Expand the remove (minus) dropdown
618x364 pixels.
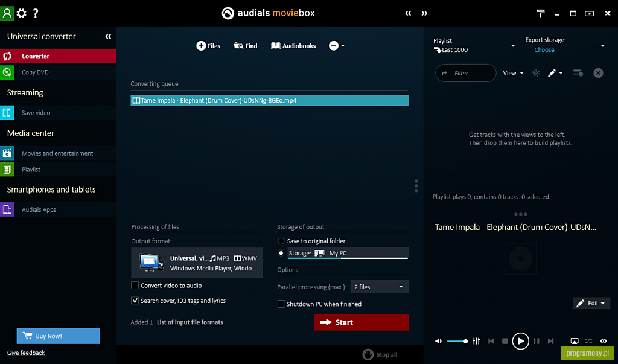coord(337,46)
